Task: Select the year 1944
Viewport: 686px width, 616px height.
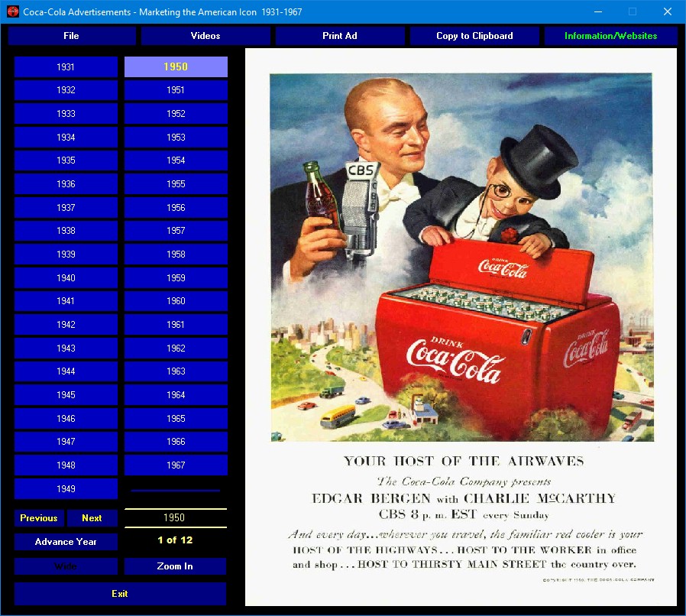Action: click(66, 371)
